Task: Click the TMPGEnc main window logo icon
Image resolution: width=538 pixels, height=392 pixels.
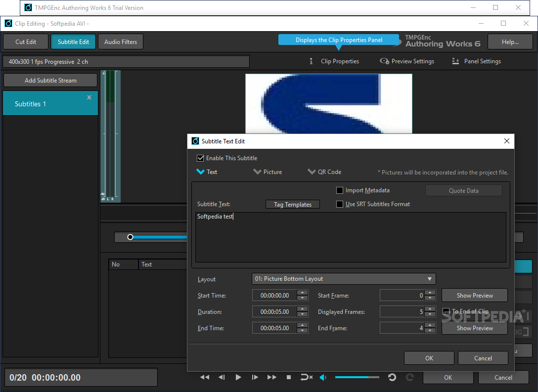Action: (x=28, y=7)
